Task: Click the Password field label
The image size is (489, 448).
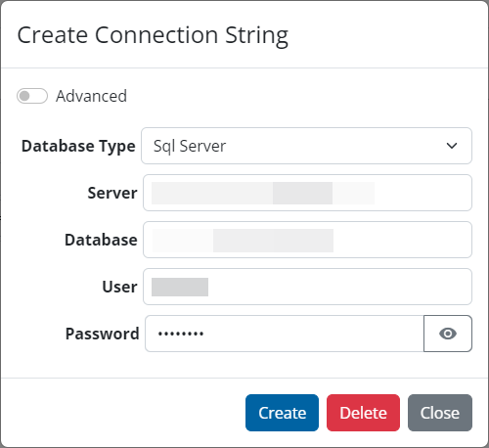Action: click(x=103, y=334)
